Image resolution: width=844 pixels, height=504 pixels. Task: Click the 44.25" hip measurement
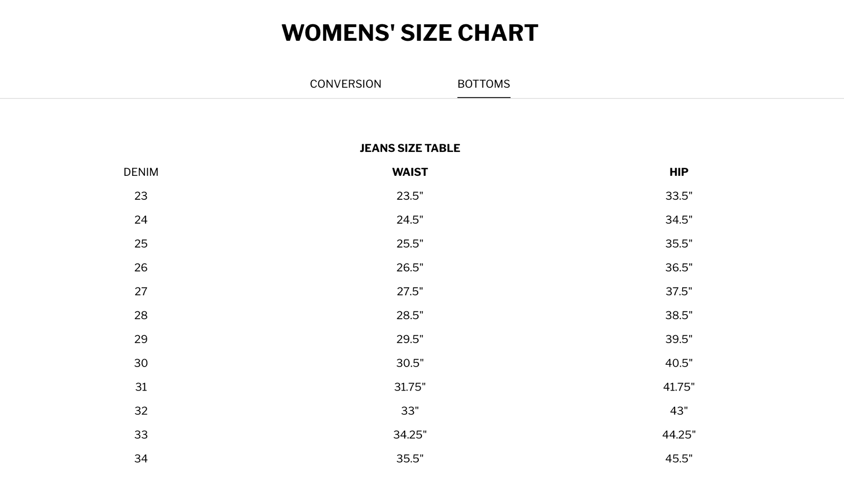(678, 435)
